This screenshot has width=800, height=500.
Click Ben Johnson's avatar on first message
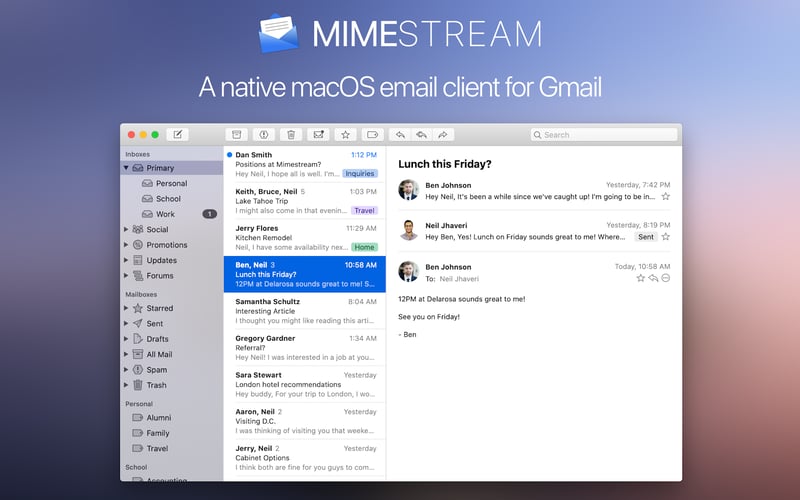tap(409, 190)
